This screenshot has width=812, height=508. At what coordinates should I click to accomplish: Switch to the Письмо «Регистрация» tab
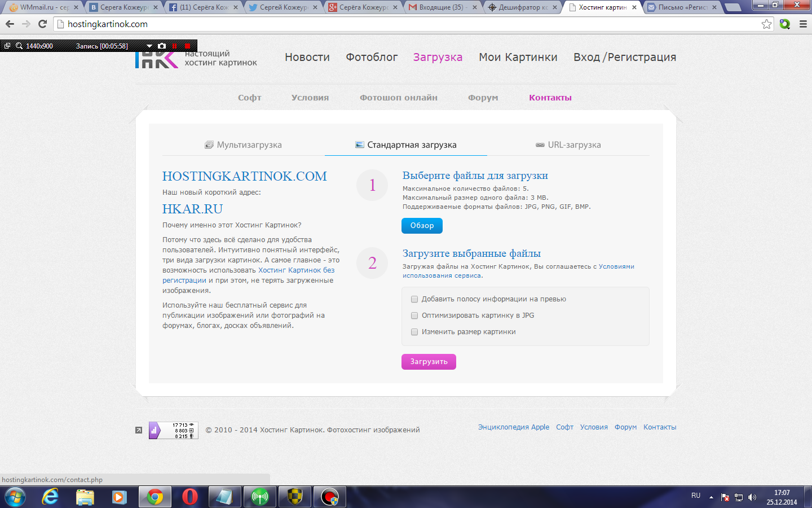[x=682, y=7]
